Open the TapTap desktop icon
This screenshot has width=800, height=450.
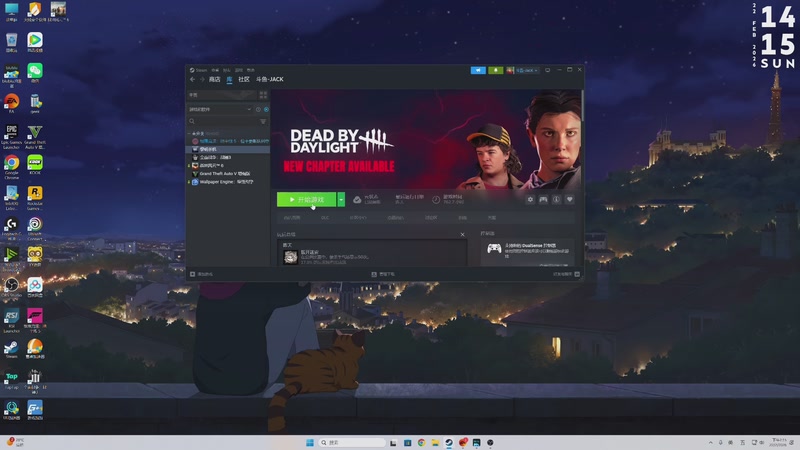click(x=11, y=380)
